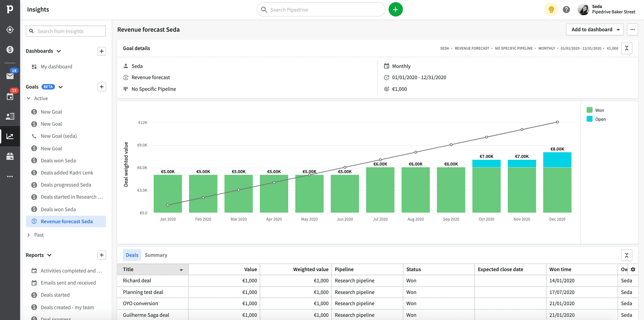
Task: Open the Pipedrive logo home
Action: pos(10,9)
